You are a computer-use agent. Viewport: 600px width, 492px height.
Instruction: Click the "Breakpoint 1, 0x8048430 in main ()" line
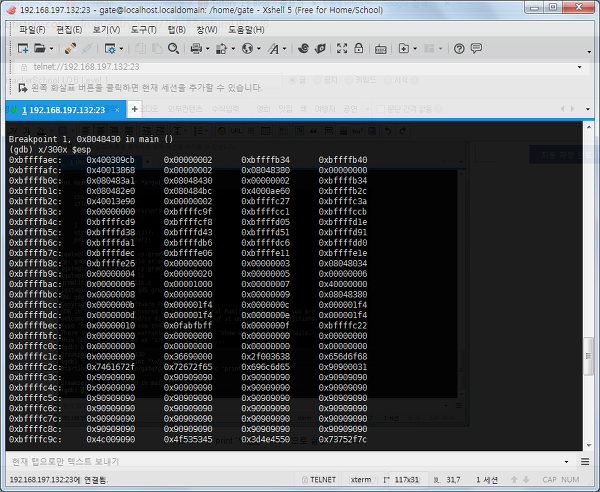91,139
